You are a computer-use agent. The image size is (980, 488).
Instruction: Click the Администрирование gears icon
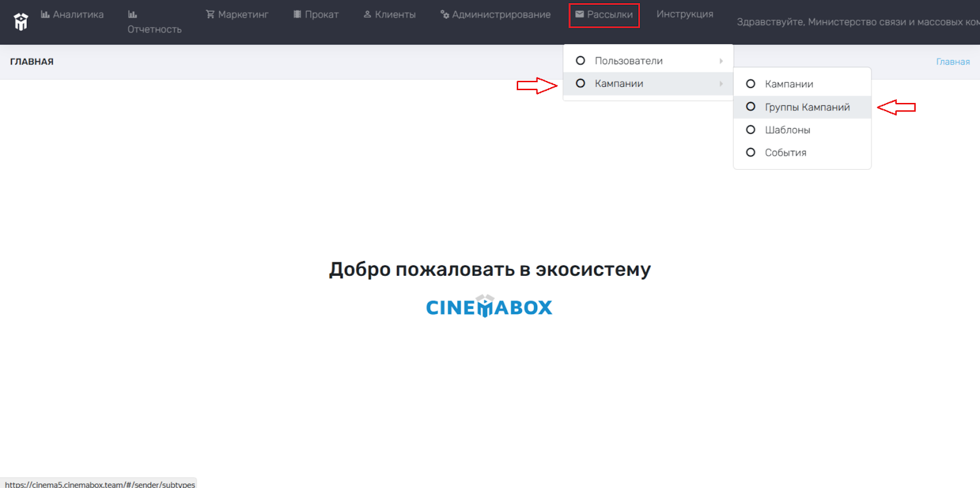(445, 14)
